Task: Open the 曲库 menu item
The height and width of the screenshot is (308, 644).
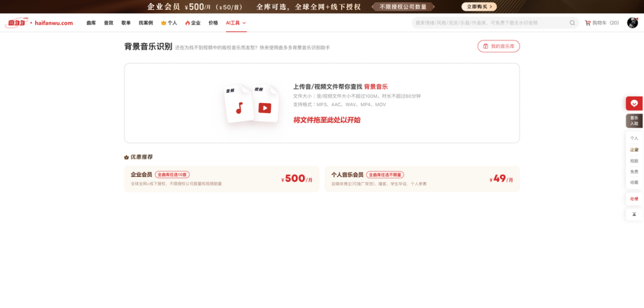Action: point(91,23)
